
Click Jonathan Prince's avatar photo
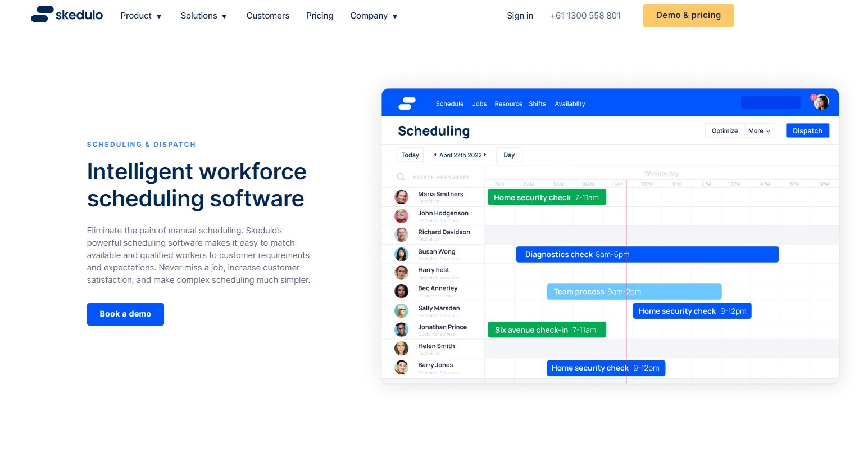[x=401, y=329]
